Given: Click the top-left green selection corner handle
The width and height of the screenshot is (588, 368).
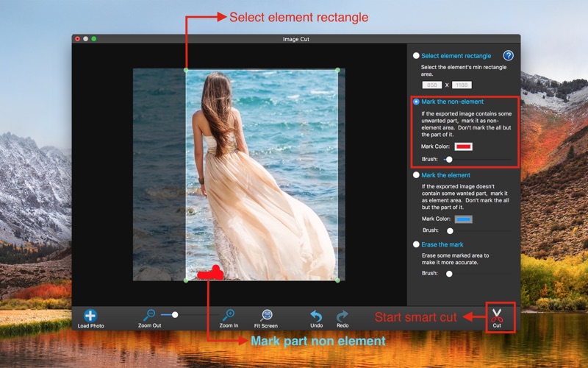Looking at the screenshot, I should pos(186,70).
